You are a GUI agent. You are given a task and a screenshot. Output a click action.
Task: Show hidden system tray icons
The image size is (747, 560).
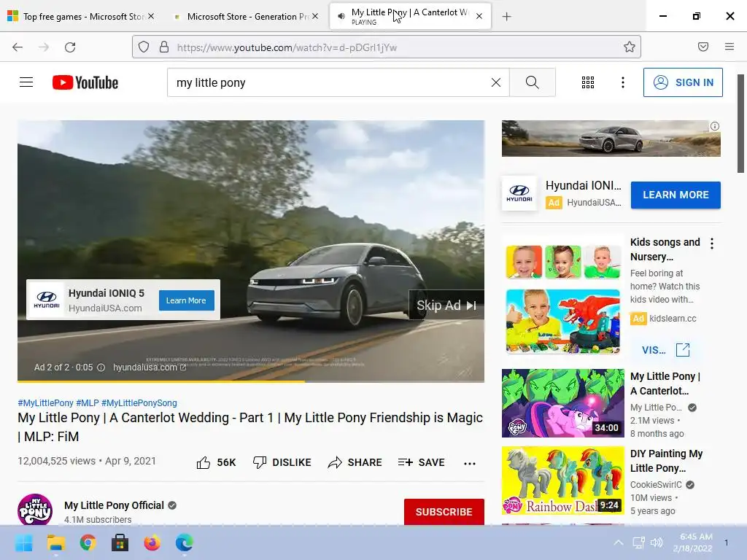pos(618,542)
